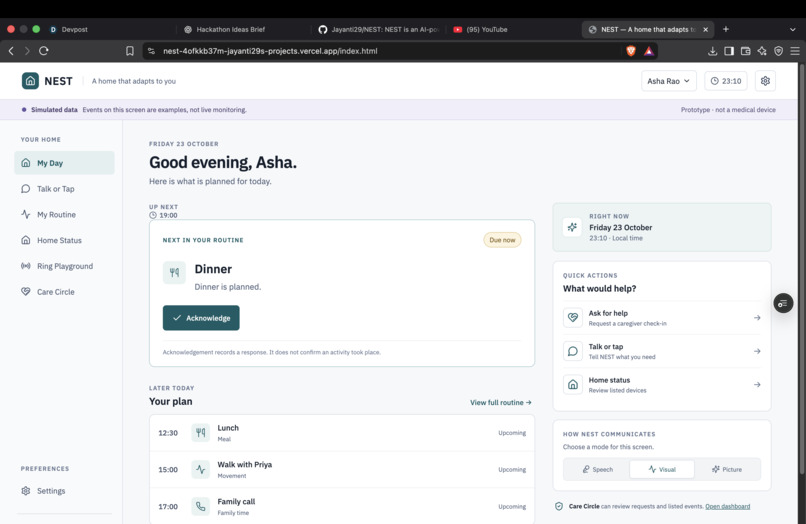Click the page vertical scrollbar

point(802,267)
